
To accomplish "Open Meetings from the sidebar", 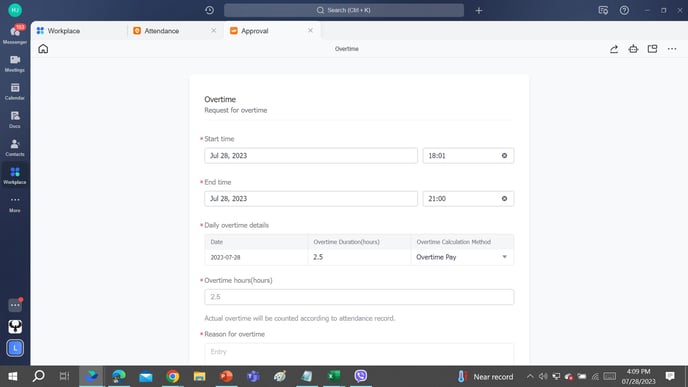I will 14,64.
